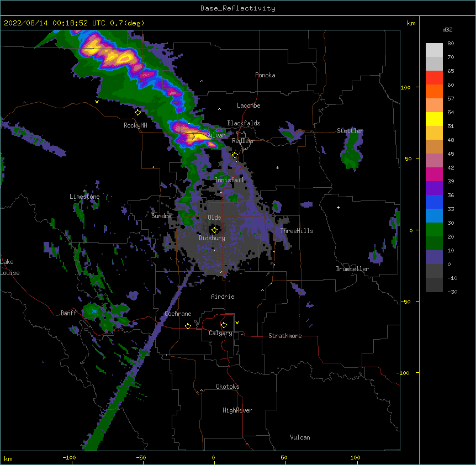Viewport: 476px width, 465px height.
Task: Pick the red 60-65 dBZ legend swatch
Action: point(434,78)
